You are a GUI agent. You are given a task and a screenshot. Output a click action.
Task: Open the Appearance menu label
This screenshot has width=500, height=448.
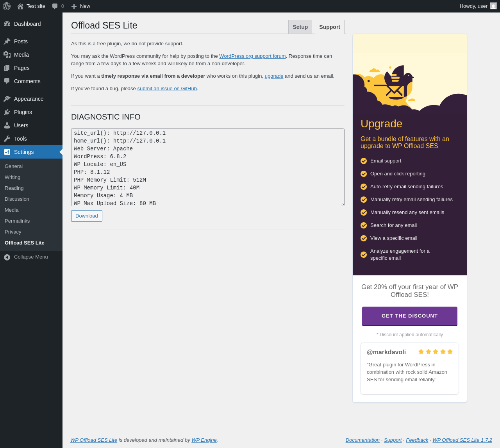tap(29, 99)
